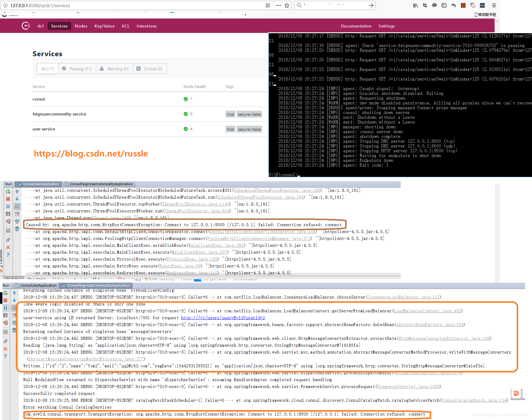The width and height of the screenshot is (532, 420).
Task: Open the Key/Value tab
Action: tap(104, 26)
